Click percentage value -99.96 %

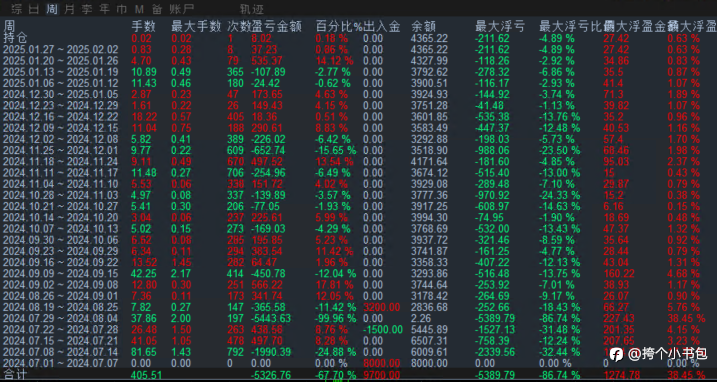click(336, 318)
